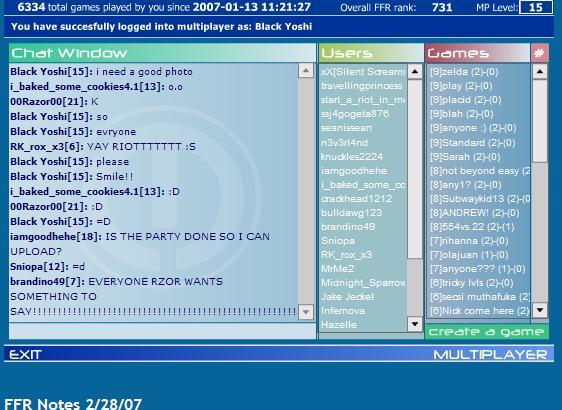Click Users list scroll down arrow
This screenshot has height=410, width=562.
415,324
